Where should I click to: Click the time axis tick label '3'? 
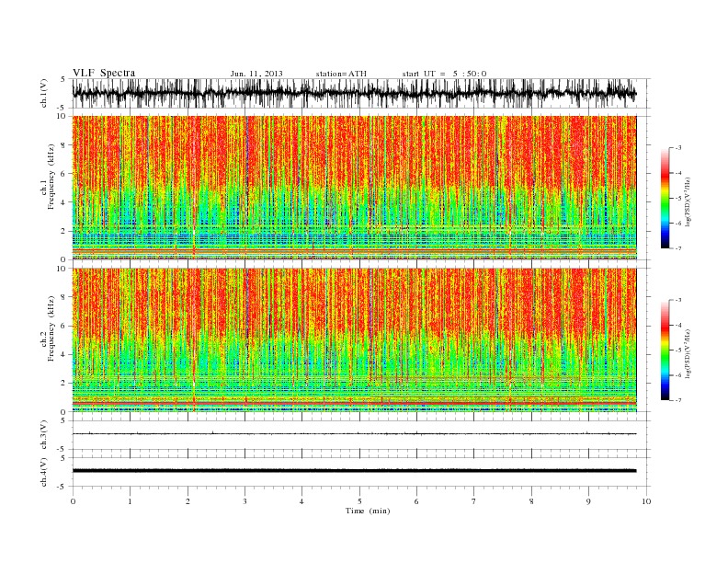pyautogui.click(x=245, y=501)
